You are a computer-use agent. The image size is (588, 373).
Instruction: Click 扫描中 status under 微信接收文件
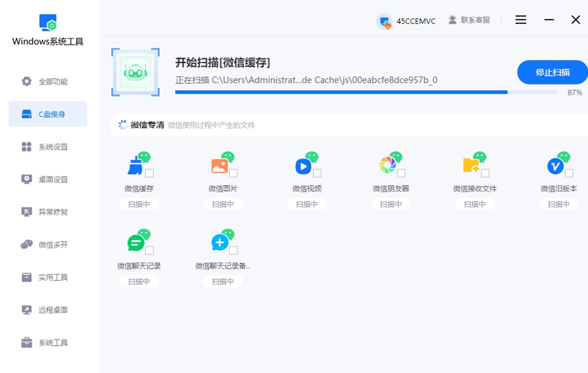click(x=475, y=204)
